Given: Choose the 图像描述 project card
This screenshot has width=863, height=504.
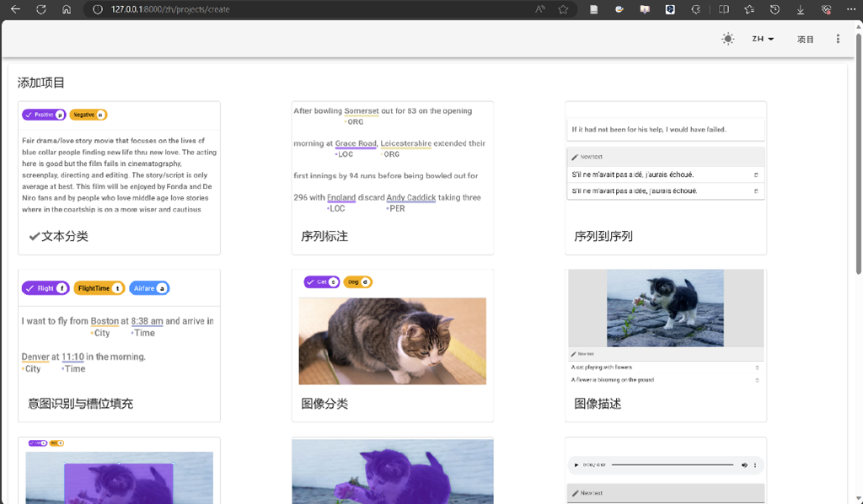Looking at the screenshot, I should pyautogui.click(x=665, y=346).
